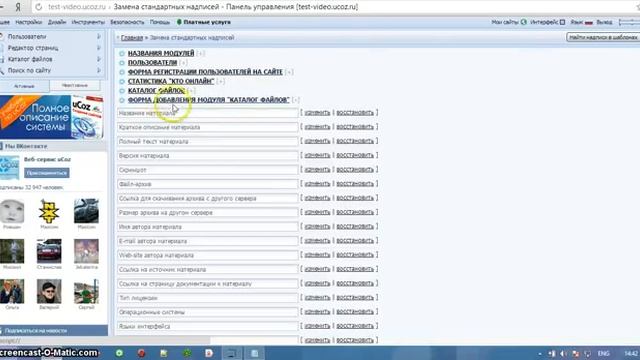Click the search magnifier icon beside 'Поиск по сайту'

coord(2,71)
